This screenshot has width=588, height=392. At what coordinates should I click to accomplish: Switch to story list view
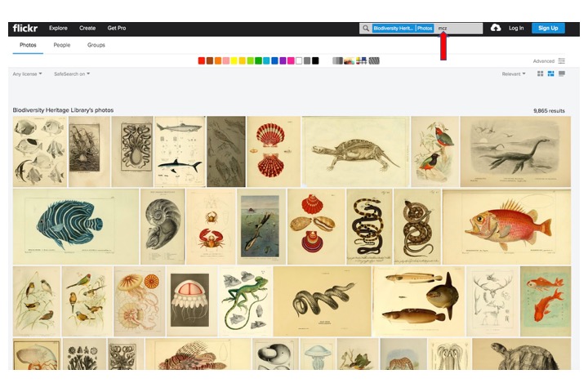click(562, 73)
